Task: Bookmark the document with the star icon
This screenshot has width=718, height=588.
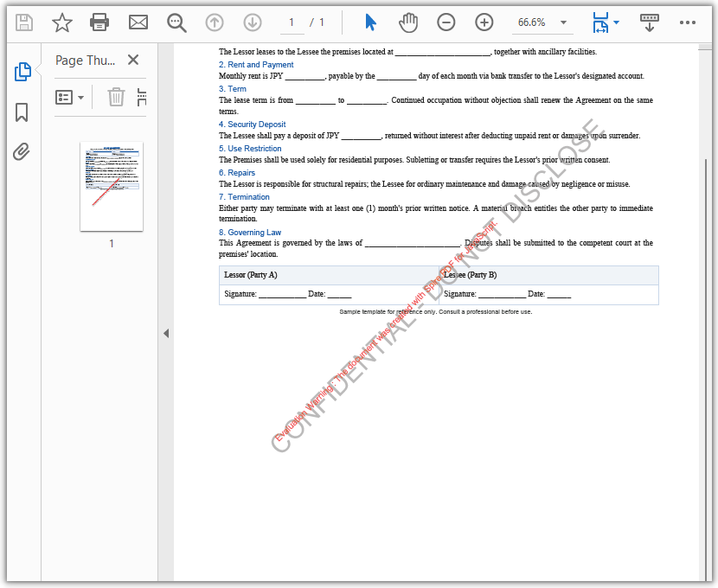Action: coord(61,22)
